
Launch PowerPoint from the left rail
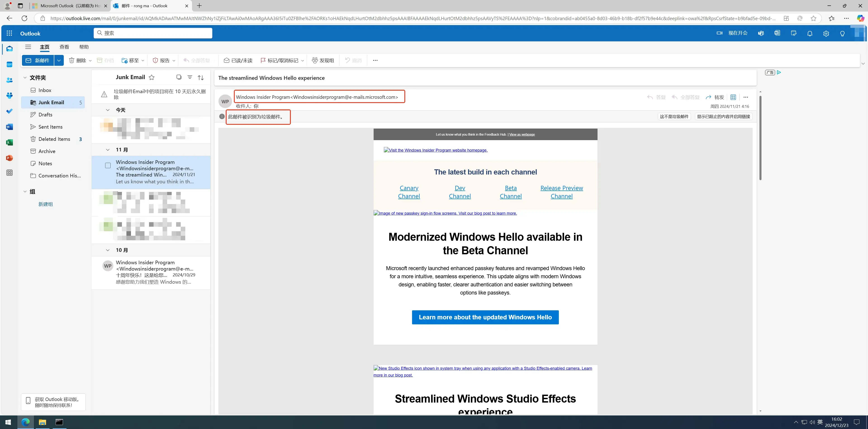click(9, 158)
